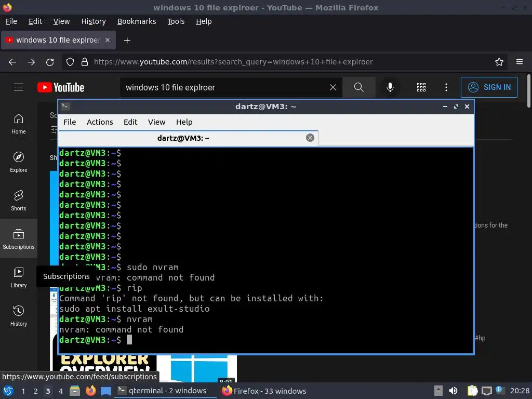Open the Firefox History menu
This screenshot has height=399, width=532.
tap(94, 21)
